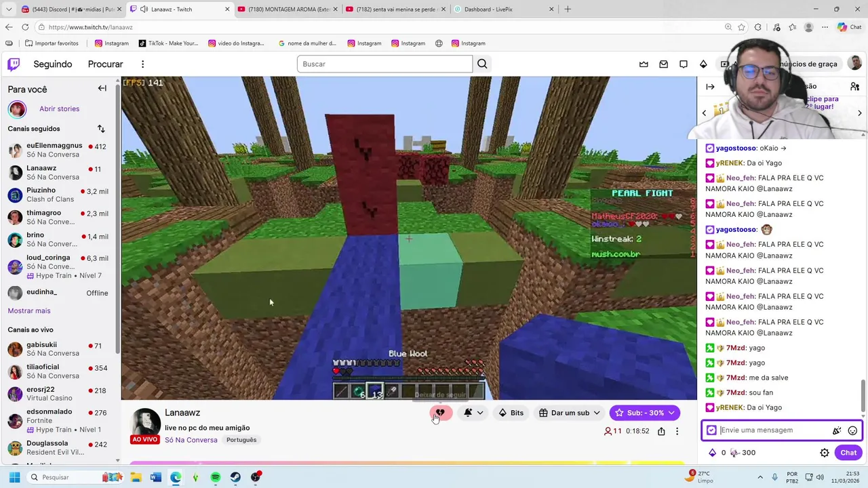Collapse the chat panel arrow

710,87
